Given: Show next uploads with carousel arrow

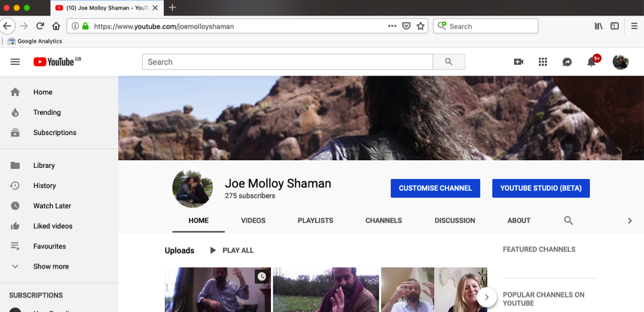Looking at the screenshot, I should click(486, 296).
